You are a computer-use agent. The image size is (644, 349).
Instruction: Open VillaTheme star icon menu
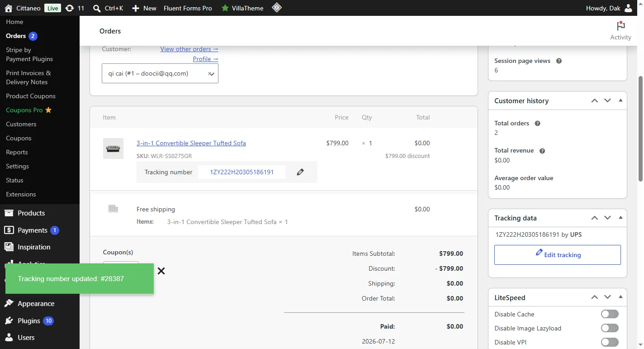[x=225, y=8]
